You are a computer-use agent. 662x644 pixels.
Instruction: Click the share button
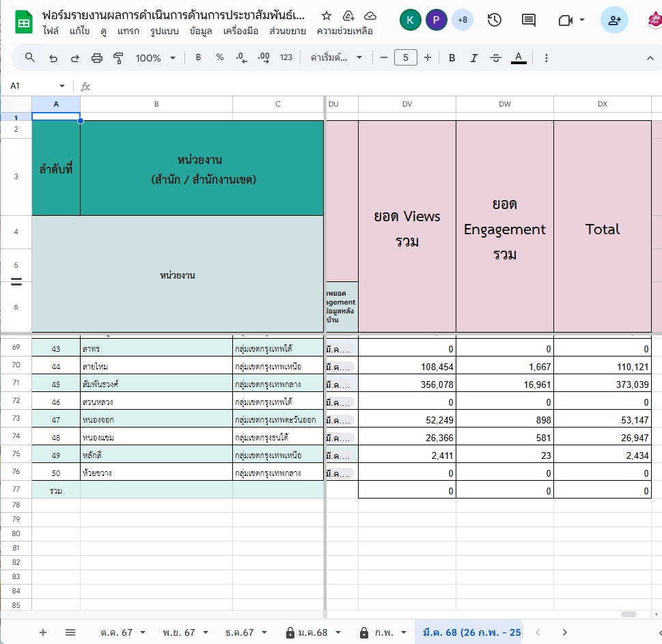pyautogui.click(x=613, y=20)
